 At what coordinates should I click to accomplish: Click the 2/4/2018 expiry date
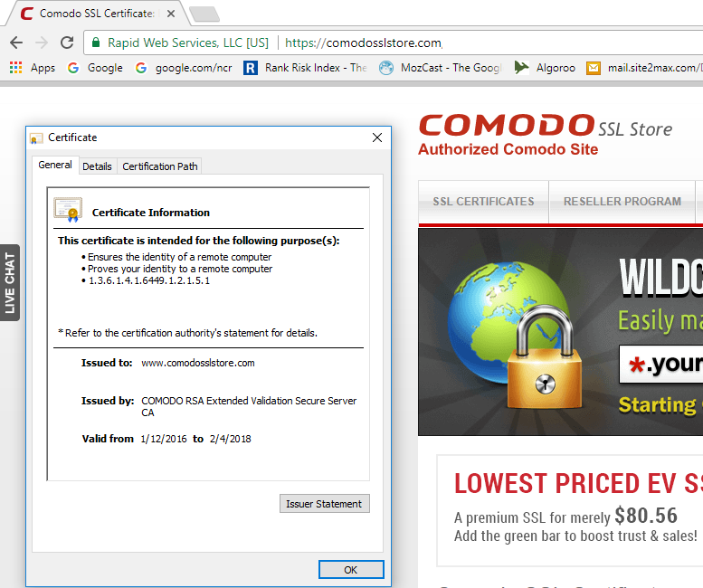click(x=231, y=439)
